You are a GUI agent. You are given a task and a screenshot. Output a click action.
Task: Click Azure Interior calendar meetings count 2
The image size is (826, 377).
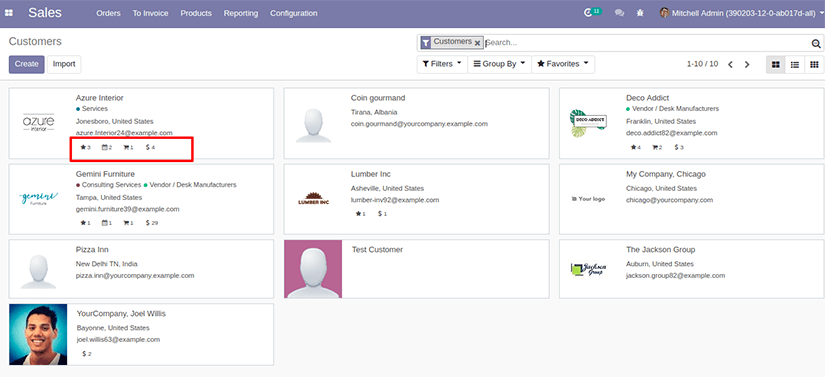tap(107, 147)
